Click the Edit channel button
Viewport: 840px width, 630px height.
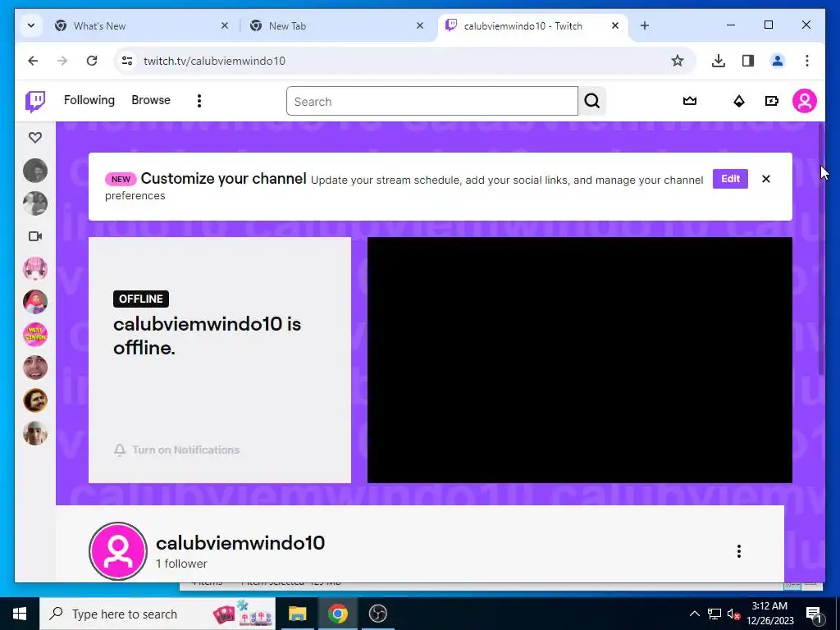pos(730,179)
